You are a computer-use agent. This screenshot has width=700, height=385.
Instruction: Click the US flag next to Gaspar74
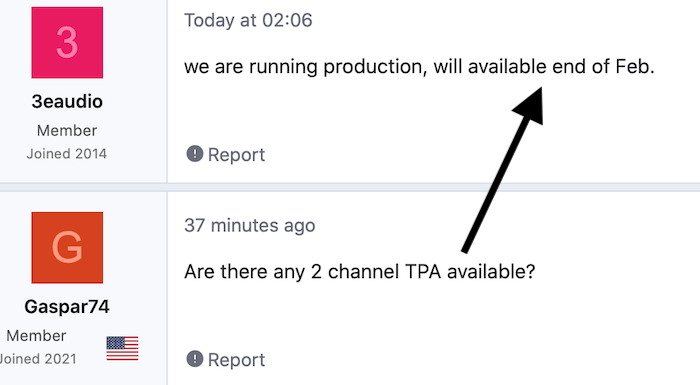[x=122, y=348]
